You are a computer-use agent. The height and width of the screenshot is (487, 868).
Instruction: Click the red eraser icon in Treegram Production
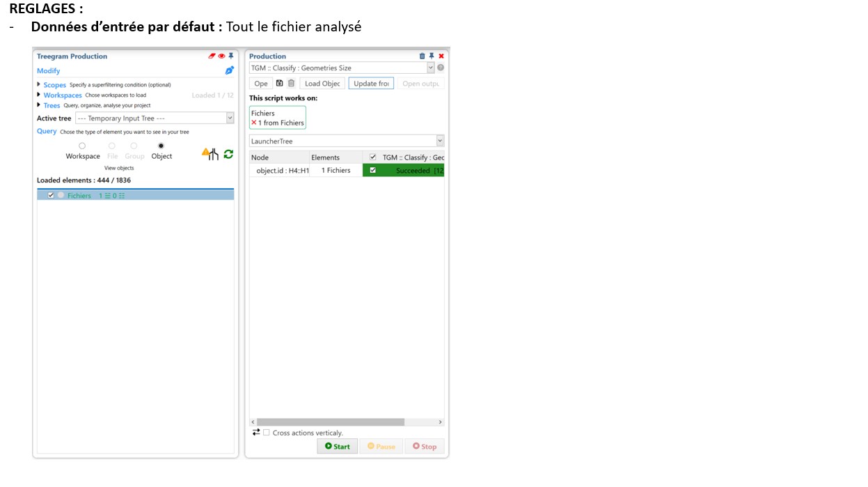pos(212,56)
